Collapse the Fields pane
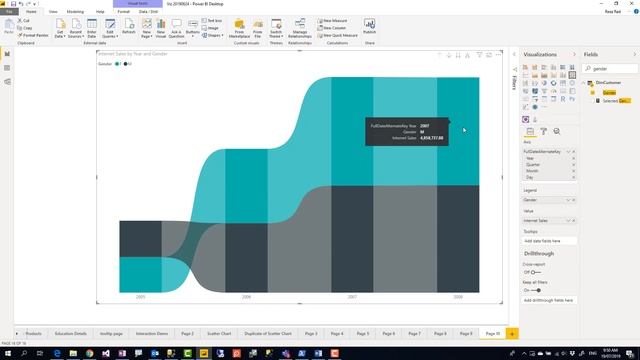 coord(634,54)
